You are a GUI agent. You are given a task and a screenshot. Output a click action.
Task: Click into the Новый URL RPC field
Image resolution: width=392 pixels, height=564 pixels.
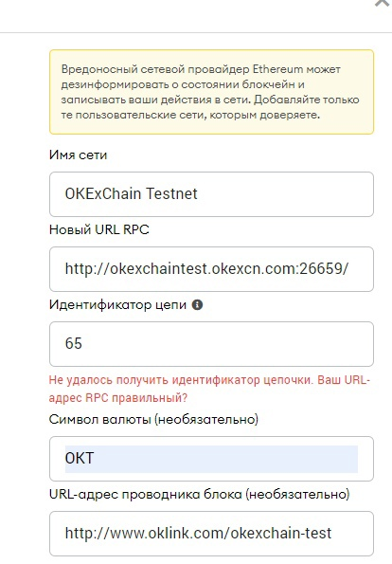[x=211, y=269]
